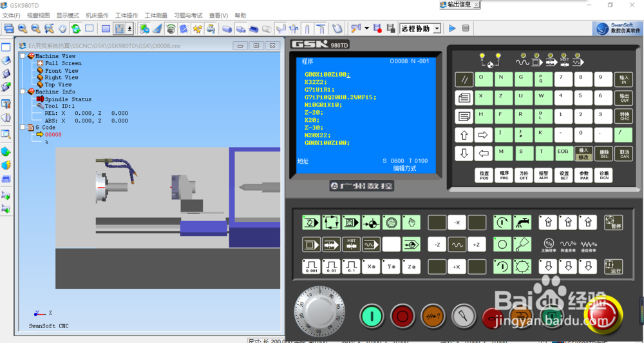Screen dimensions: 644x343
Task: Select the pan hand tool in toolbar
Action: [62, 28]
